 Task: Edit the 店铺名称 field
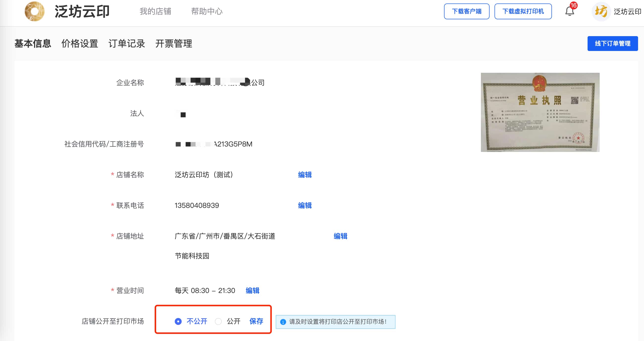[x=304, y=175]
